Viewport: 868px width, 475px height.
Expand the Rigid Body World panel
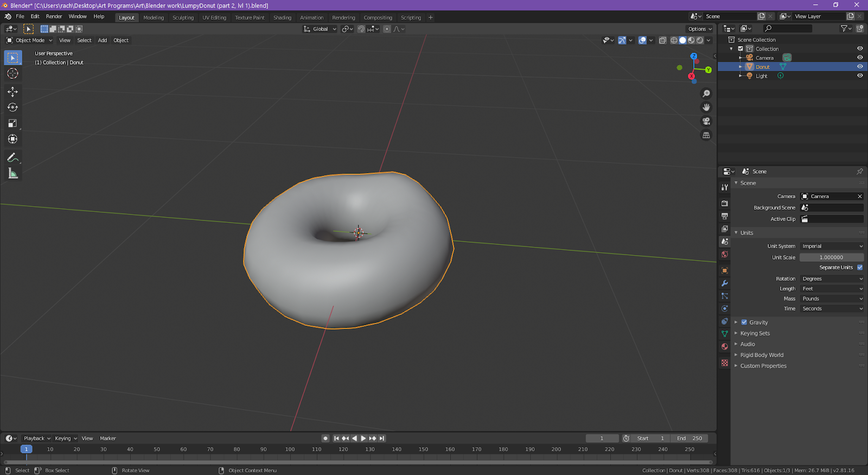762,355
